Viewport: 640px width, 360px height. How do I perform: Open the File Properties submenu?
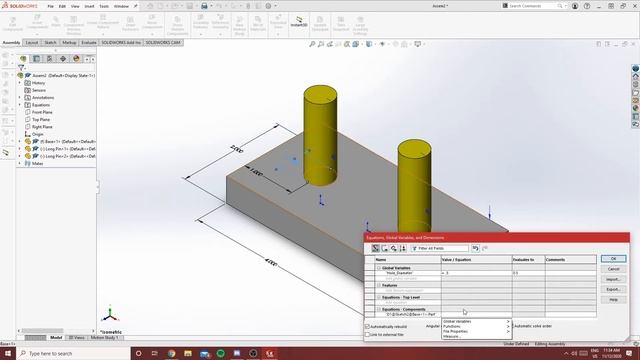tap(476, 331)
